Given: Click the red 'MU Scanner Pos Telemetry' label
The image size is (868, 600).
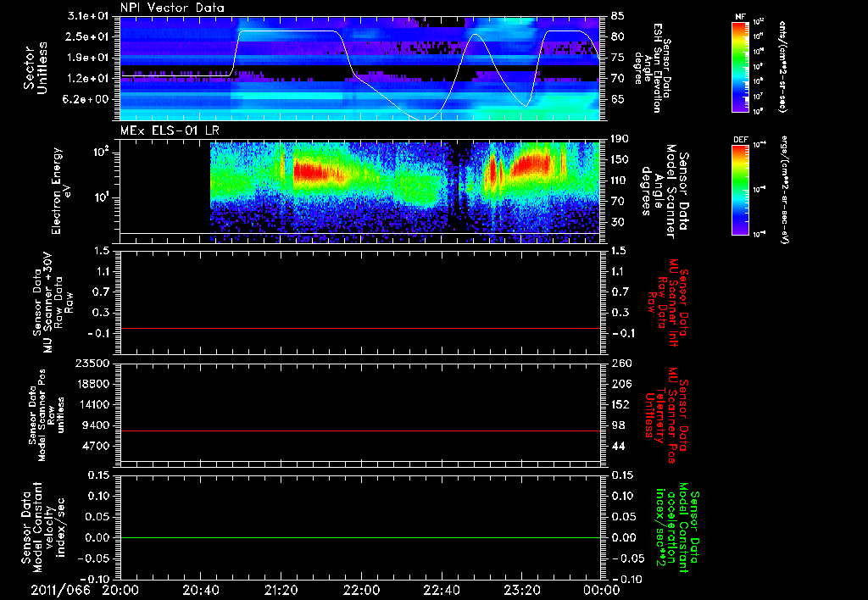Looking at the screenshot, I should tap(668, 415).
